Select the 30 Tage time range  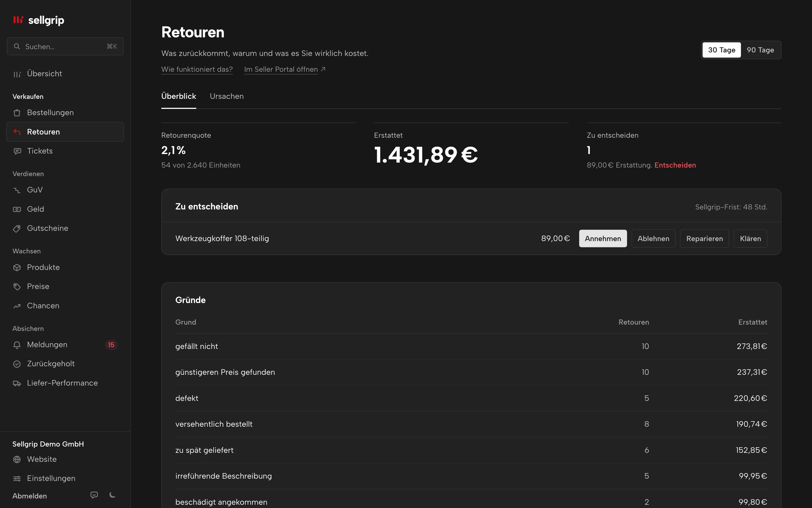click(x=722, y=50)
